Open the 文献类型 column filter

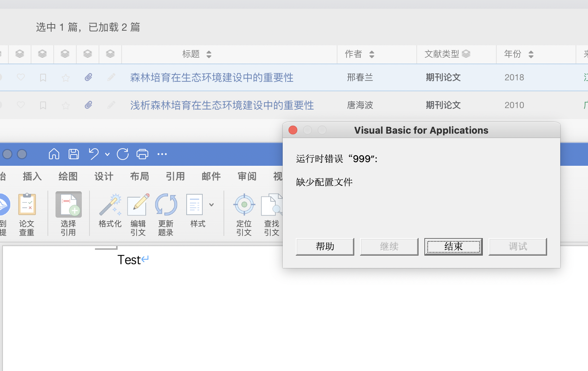pos(466,54)
